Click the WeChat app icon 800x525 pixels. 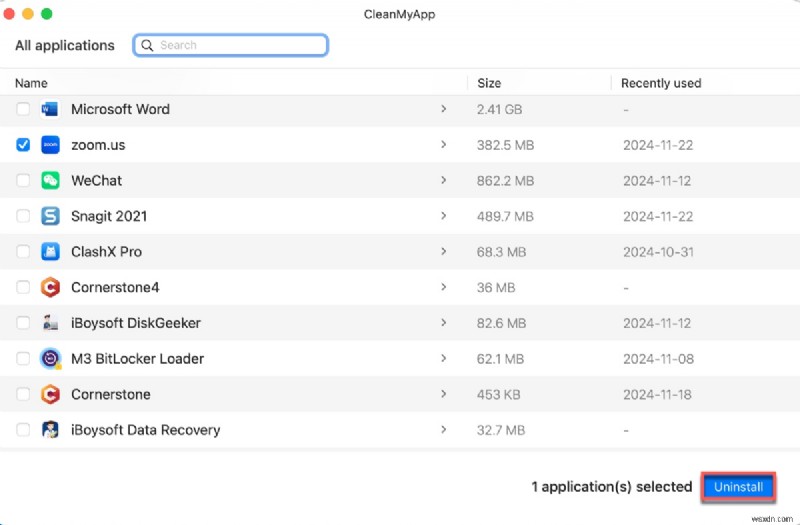pos(50,181)
